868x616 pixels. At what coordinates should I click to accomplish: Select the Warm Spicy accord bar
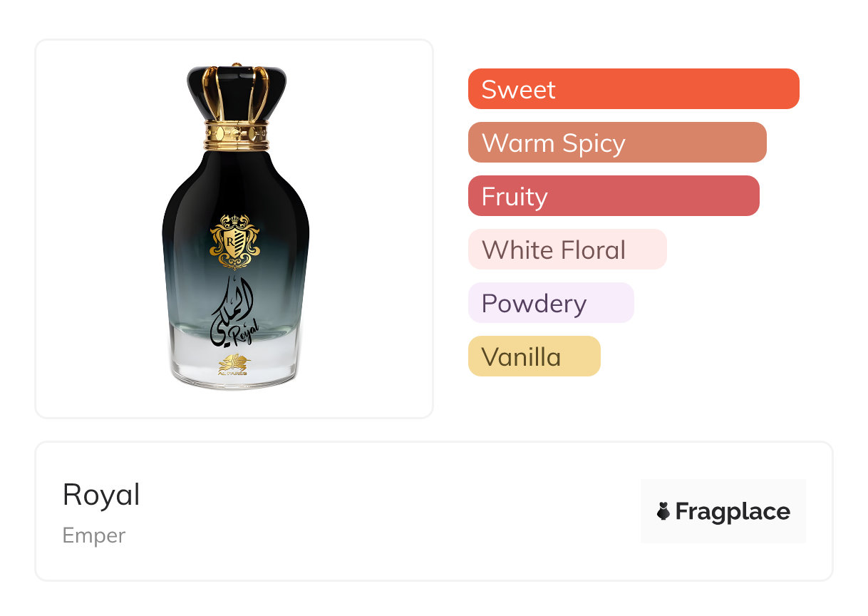click(x=616, y=143)
